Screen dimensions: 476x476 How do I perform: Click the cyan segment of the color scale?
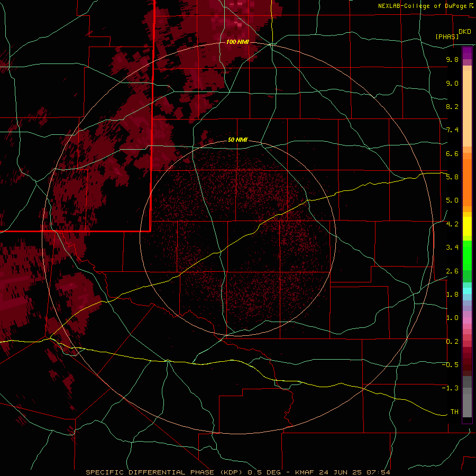click(x=467, y=291)
